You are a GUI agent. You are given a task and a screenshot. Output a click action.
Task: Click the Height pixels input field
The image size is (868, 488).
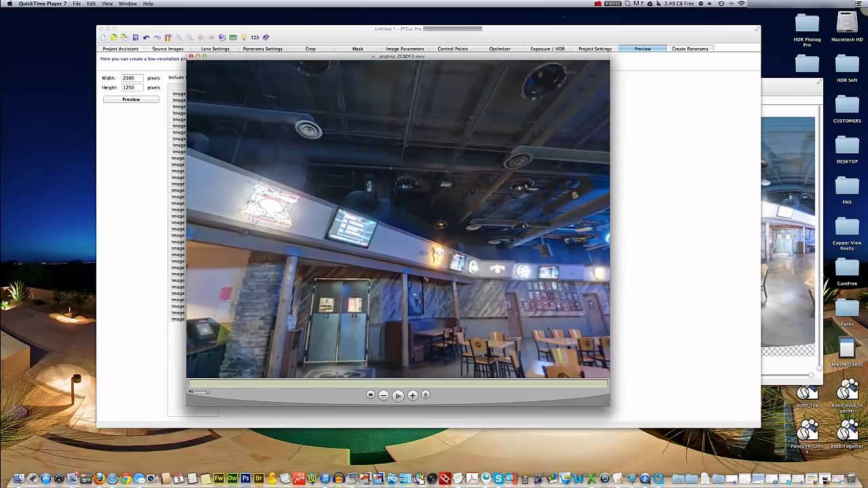pyautogui.click(x=132, y=87)
